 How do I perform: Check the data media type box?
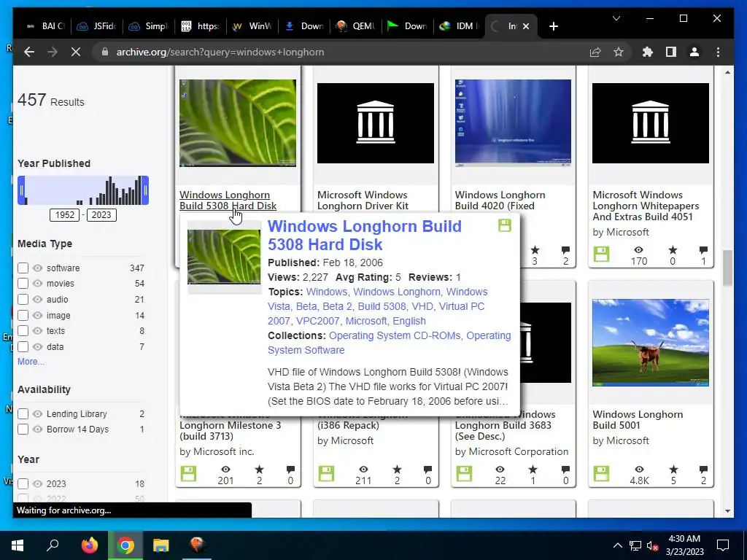point(23,346)
